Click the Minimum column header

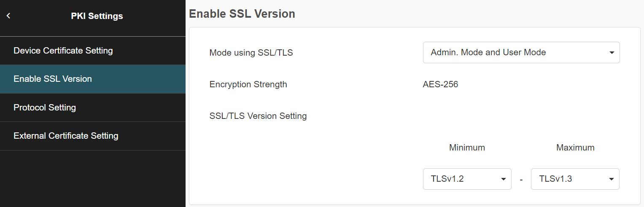(467, 148)
